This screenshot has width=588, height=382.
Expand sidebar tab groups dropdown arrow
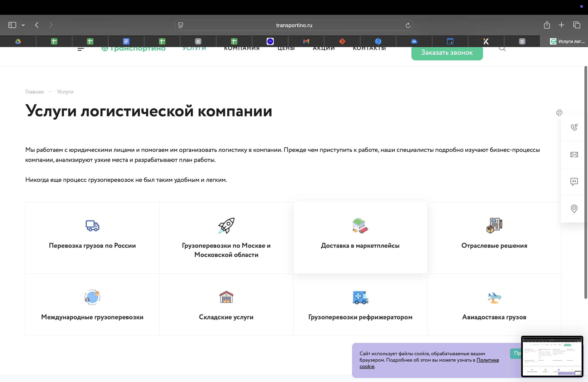pos(23,25)
